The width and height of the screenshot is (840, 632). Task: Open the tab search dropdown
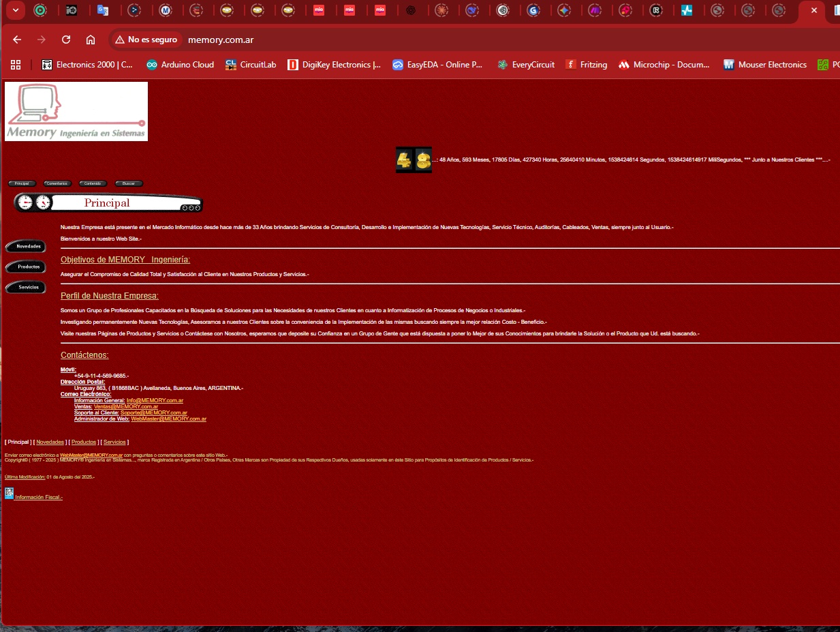[15, 11]
